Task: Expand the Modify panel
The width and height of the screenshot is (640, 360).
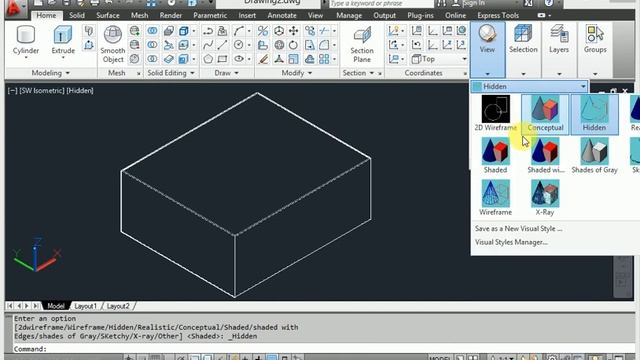Action: tap(297, 73)
